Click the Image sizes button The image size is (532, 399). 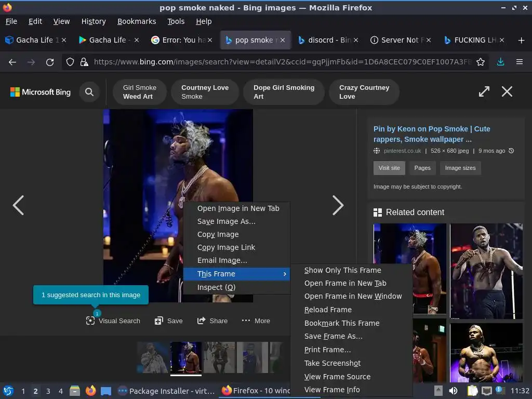(x=460, y=168)
